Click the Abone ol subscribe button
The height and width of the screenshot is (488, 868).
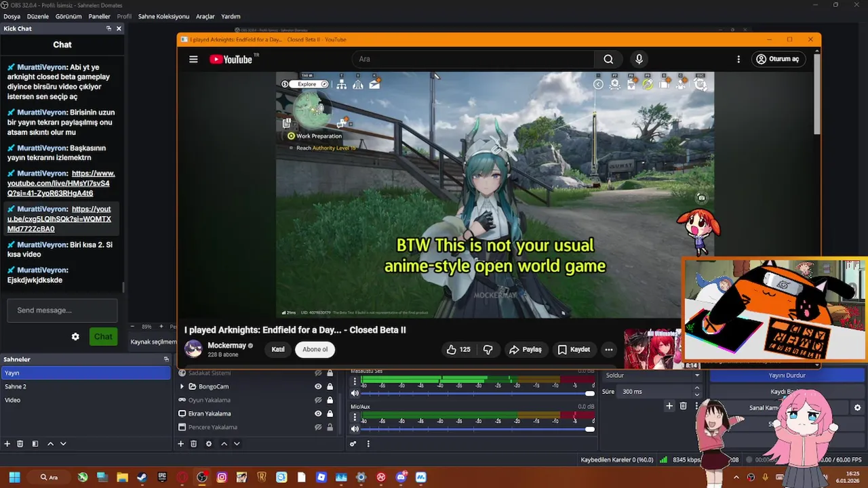315,350
